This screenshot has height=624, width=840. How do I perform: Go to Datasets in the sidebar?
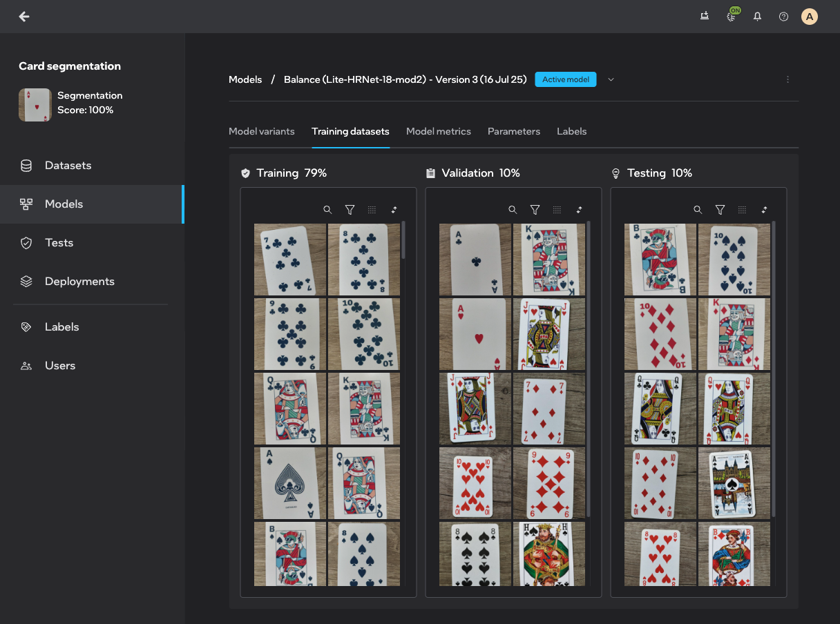tap(68, 166)
